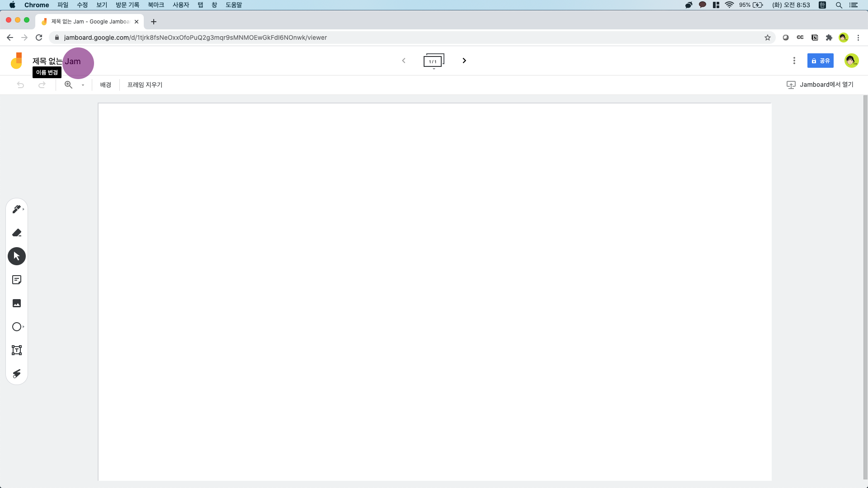Expand the frame bar at 1/1 indicator

click(x=434, y=61)
